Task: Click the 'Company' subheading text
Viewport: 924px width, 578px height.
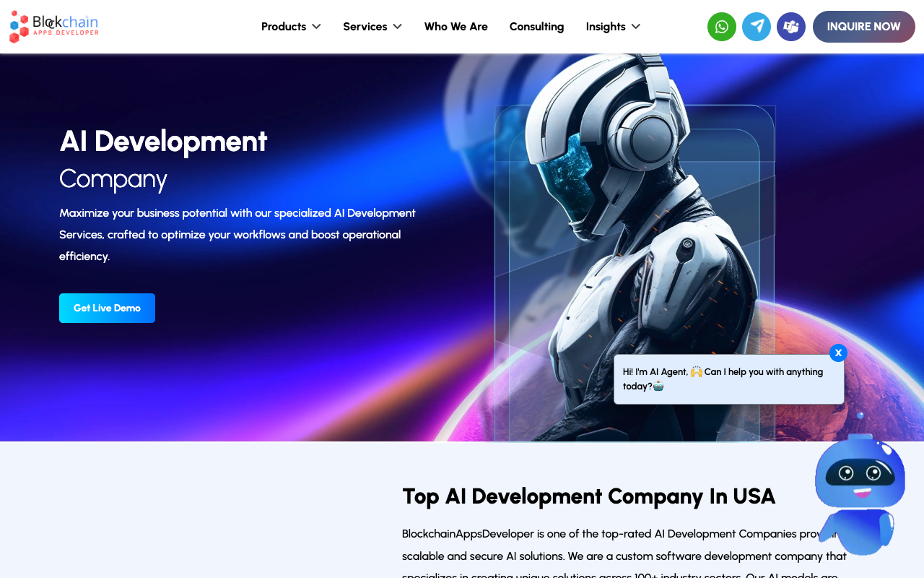Action: pyautogui.click(x=113, y=179)
